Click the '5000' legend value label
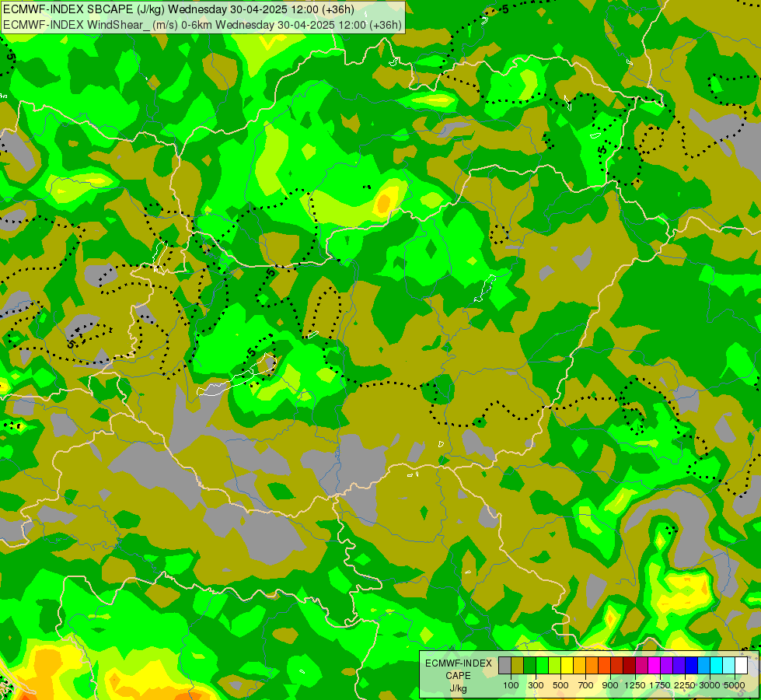Screen dimensions: 761x700 coord(735,685)
